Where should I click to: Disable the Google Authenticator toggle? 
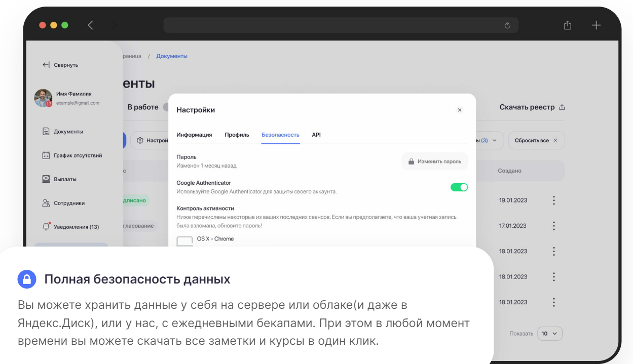(459, 187)
